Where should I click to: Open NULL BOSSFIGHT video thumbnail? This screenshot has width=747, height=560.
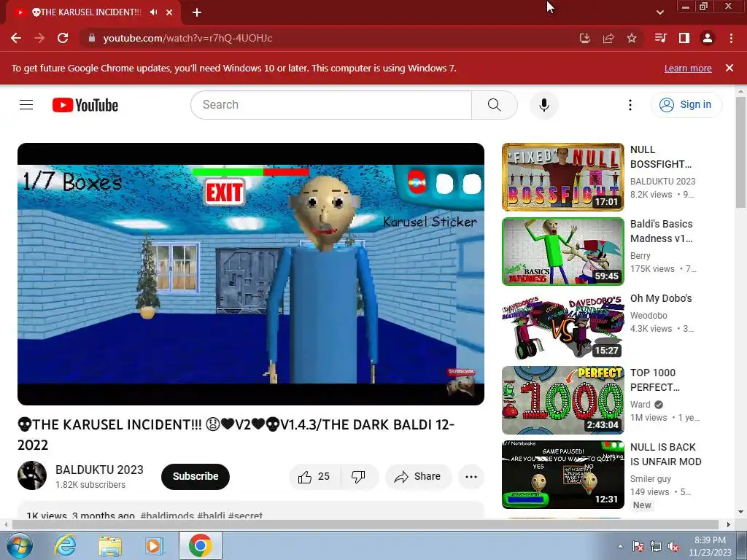562,177
